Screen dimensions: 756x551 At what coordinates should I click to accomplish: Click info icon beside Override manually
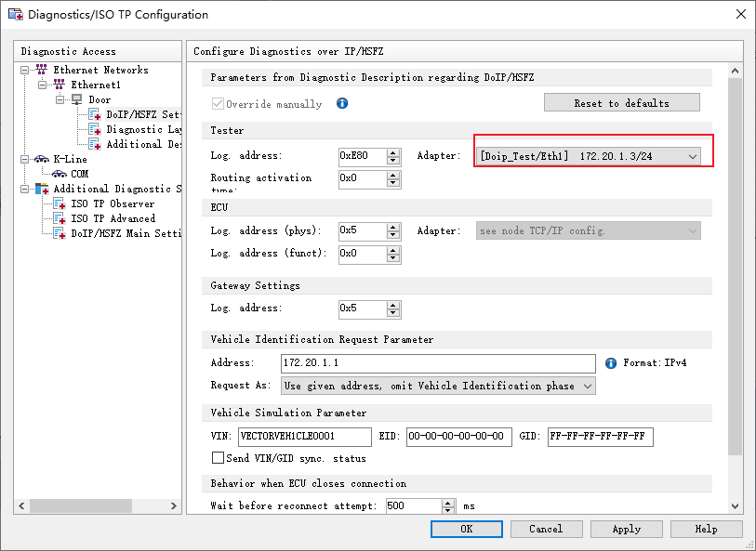(x=342, y=103)
